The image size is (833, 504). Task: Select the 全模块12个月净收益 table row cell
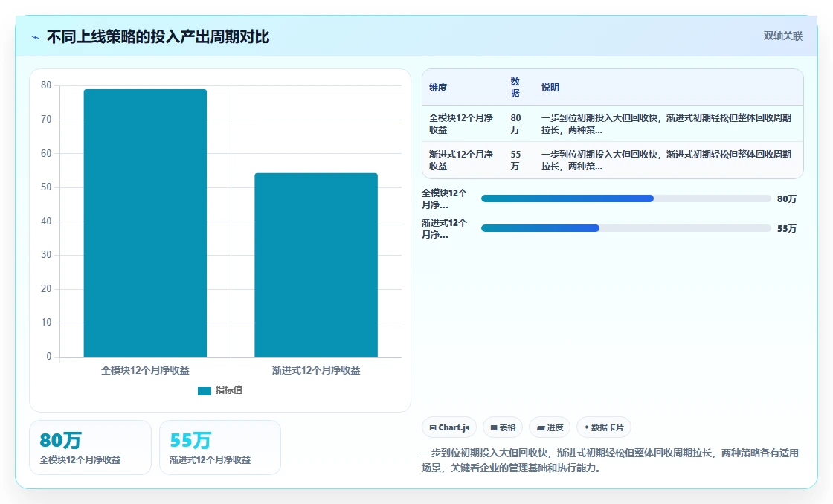tap(461, 123)
